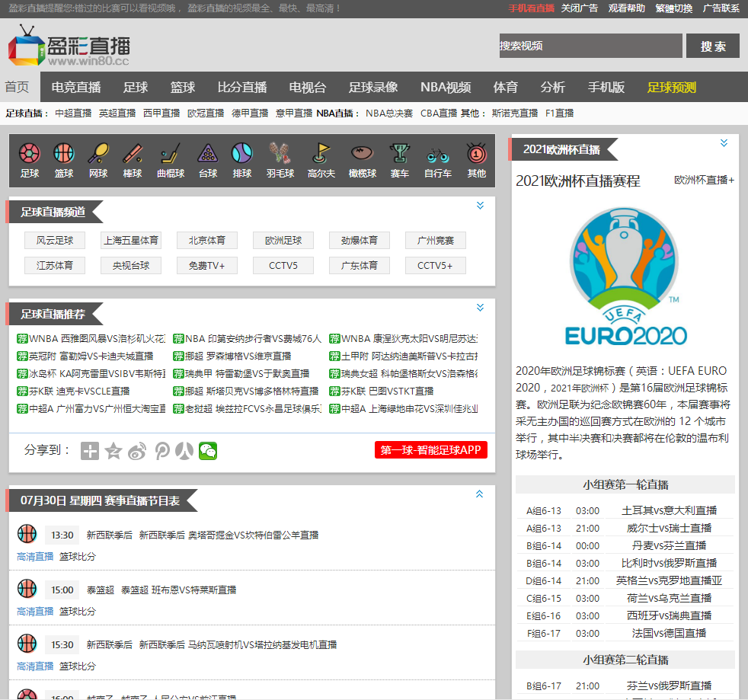Open 观看帮助 help link
748x700 pixels.
tap(626, 8)
